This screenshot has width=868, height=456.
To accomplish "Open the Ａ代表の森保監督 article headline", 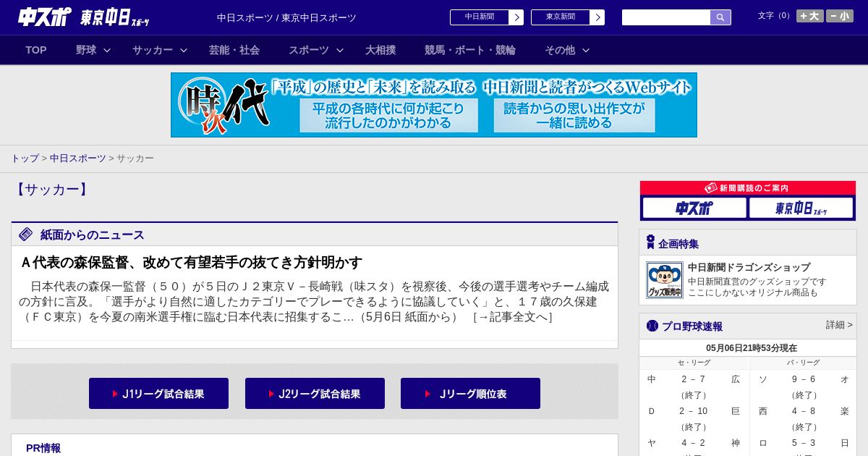I will tap(192, 262).
